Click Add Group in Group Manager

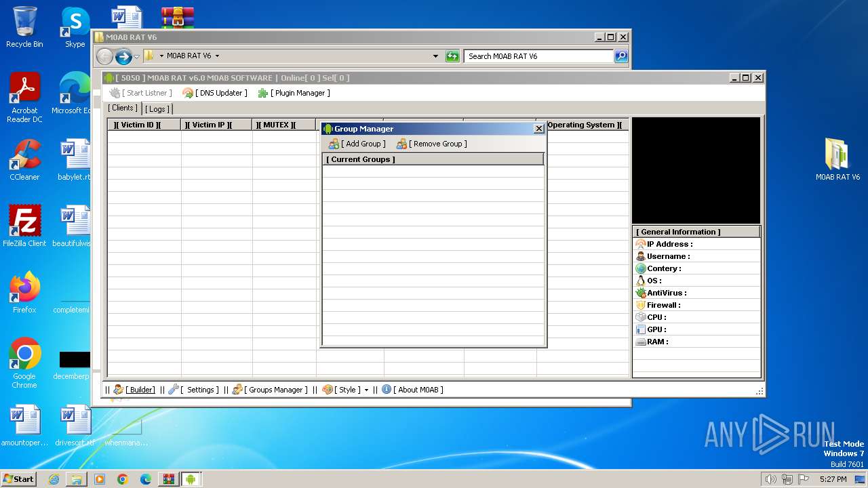357,144
